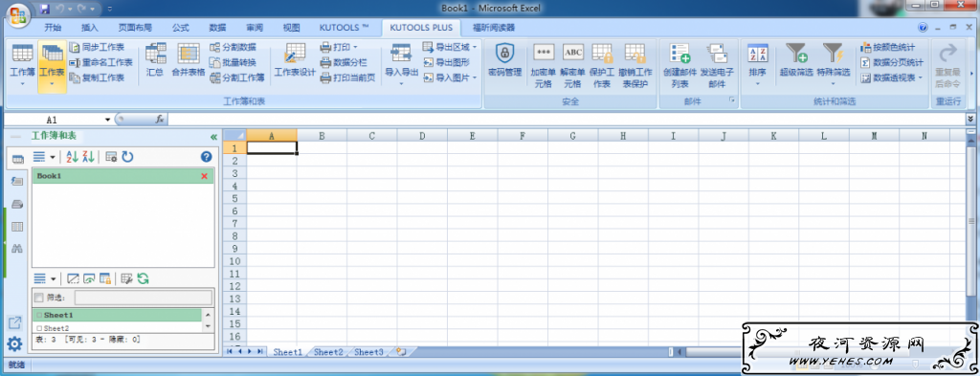Switch to the 视图 tab
Screen dimensions: 980x376
pos(291,28)
